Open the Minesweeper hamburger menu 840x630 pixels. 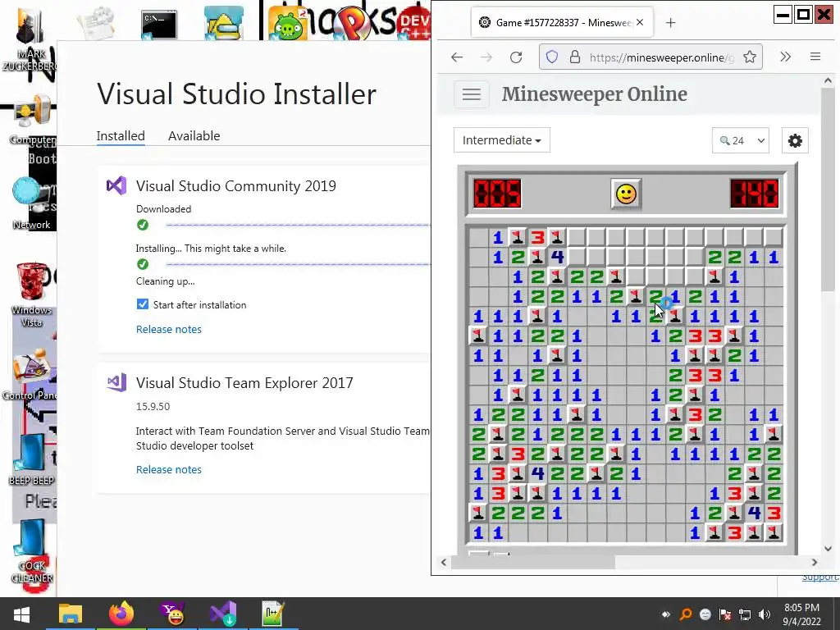click(x=472, y=94)
